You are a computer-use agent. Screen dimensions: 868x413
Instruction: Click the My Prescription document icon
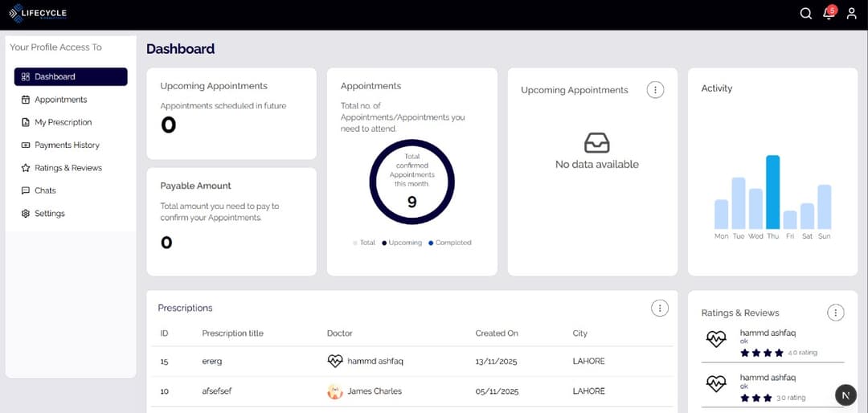(25, 122)
